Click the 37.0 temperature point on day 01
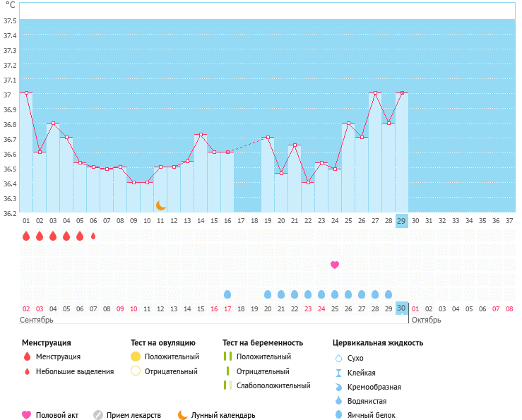The width and height of the screenshot is (522, 420). tap(26, 92)
